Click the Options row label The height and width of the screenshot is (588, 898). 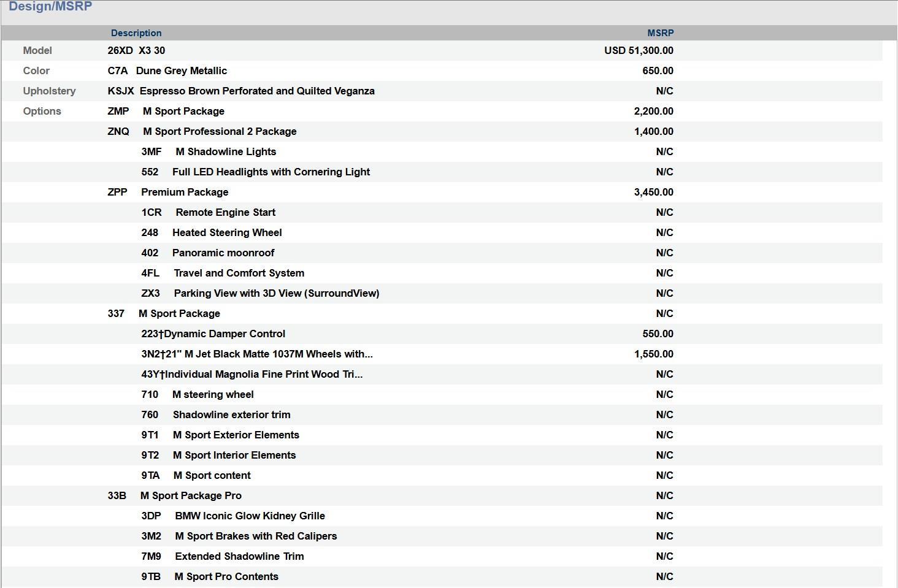coord(42,111)
